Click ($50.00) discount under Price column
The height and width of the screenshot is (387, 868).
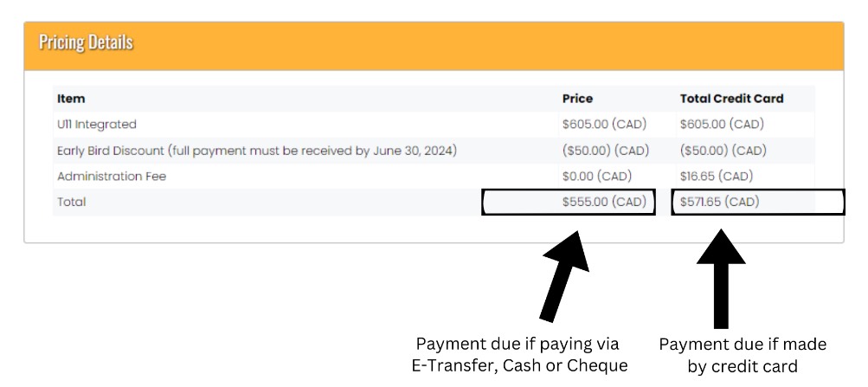[606, 151]
